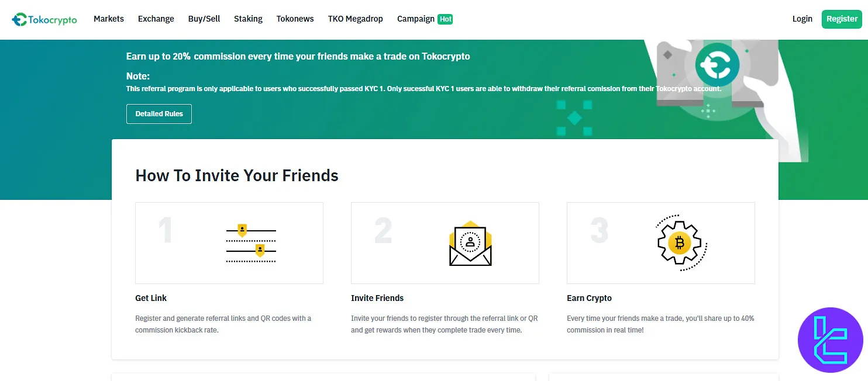Click the 'Earn up to 20% commission' headline
868x381 pixels.
pyautogui.click(x=298, y=57)
